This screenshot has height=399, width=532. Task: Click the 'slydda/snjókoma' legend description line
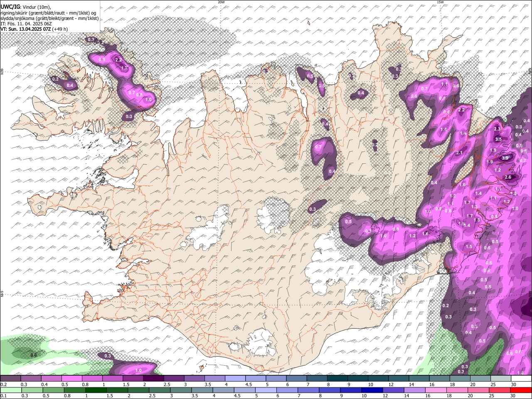(49, 18)
